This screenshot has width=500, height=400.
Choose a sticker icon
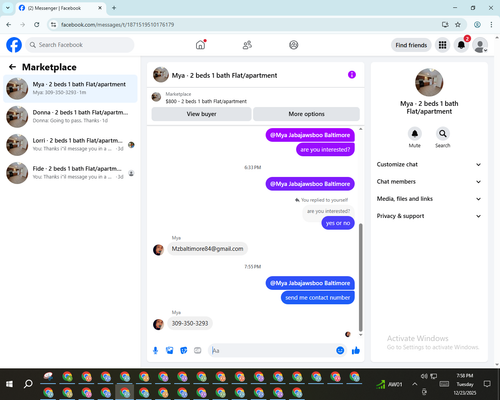(184, 350)
